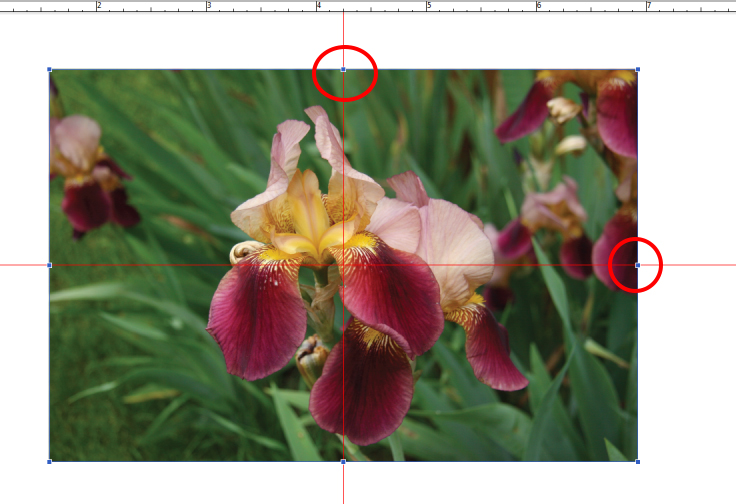Click the top-right corner selection handle
This screenshot has width=736, height=504.
tap(638, 69)
